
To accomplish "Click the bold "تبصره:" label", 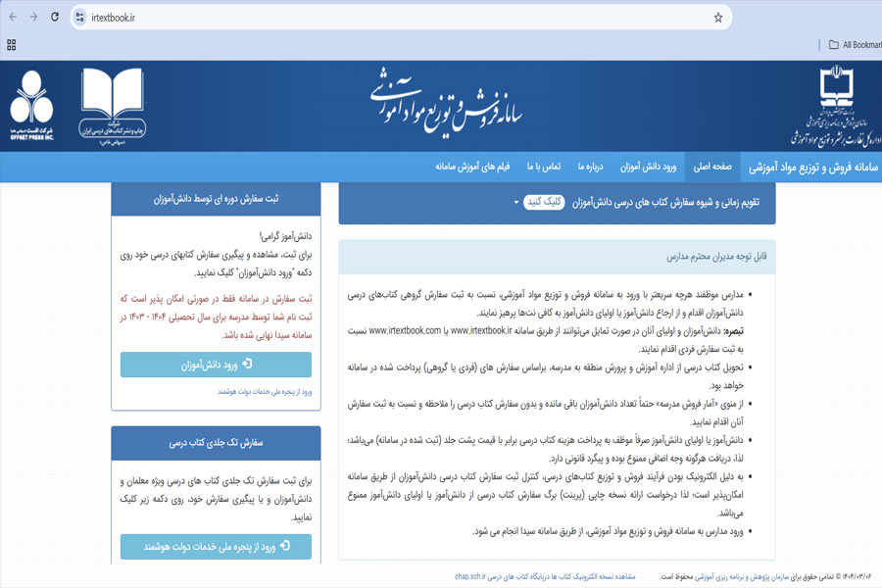I will [733, 331].
